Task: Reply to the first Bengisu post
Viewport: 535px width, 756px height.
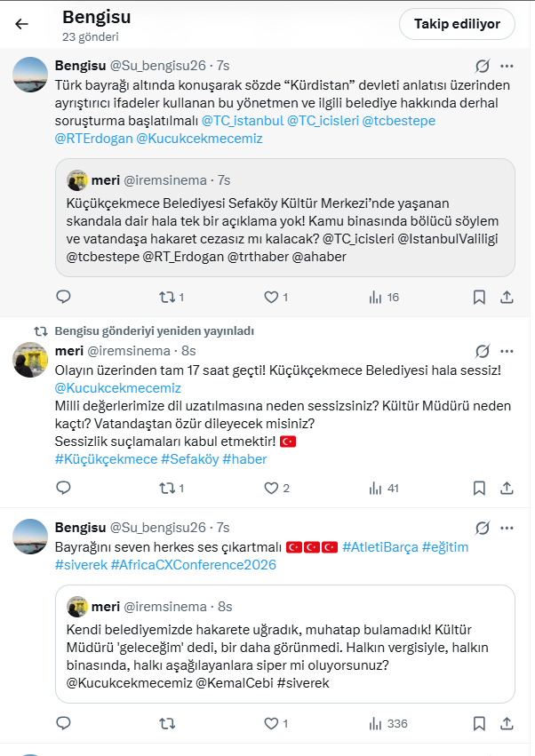Action: point(63,297)
